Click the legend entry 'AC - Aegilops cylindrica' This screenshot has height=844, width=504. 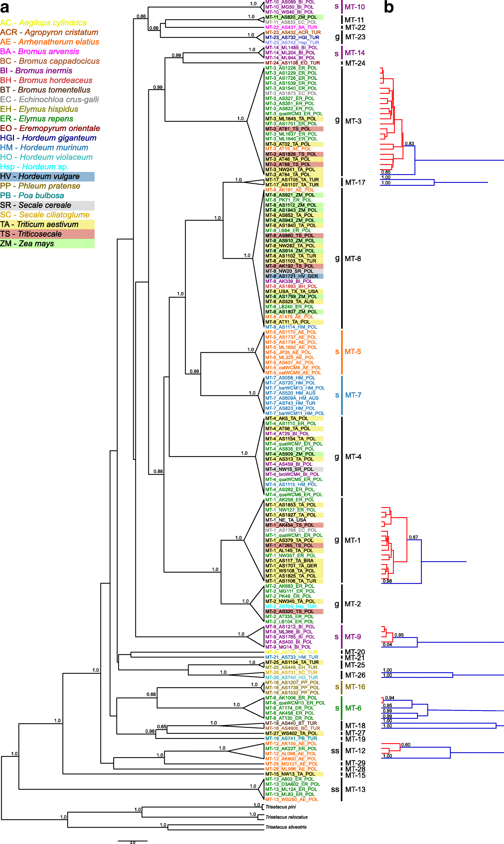(43, 23)
